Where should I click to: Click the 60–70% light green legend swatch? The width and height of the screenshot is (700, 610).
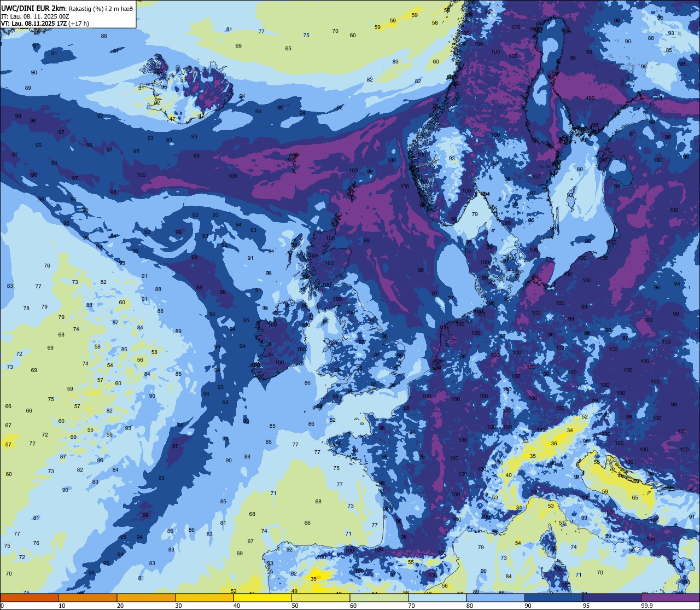[x=379, y=597]
